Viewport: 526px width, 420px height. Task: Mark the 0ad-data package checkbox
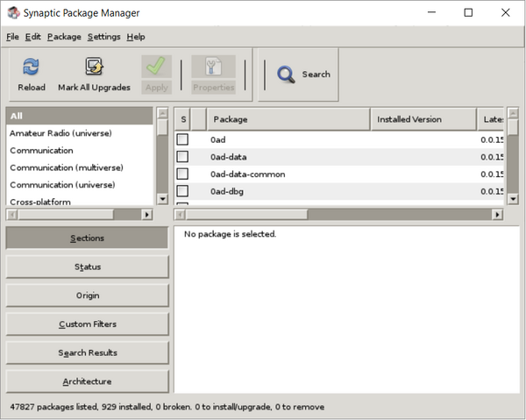pos(182,156)
